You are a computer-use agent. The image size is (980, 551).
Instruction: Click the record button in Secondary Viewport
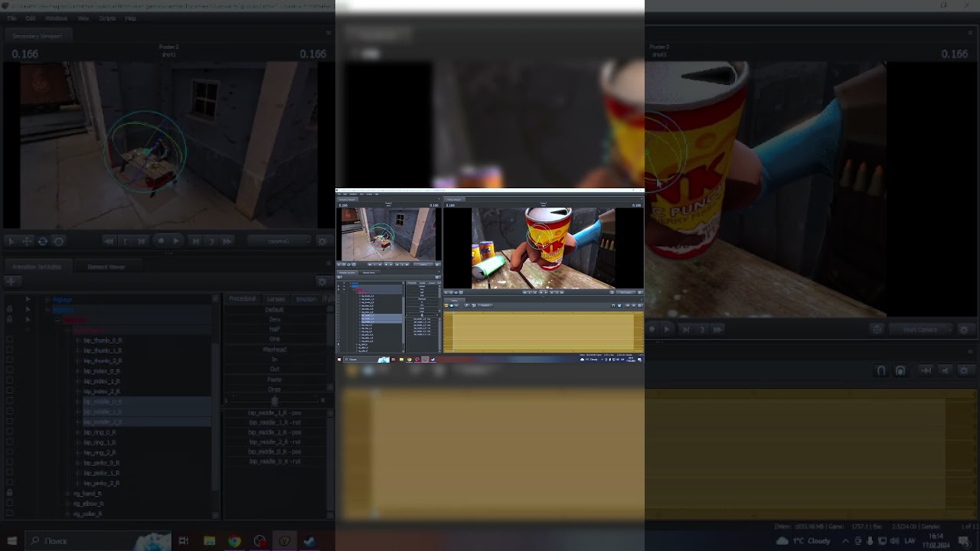(161, 241)
